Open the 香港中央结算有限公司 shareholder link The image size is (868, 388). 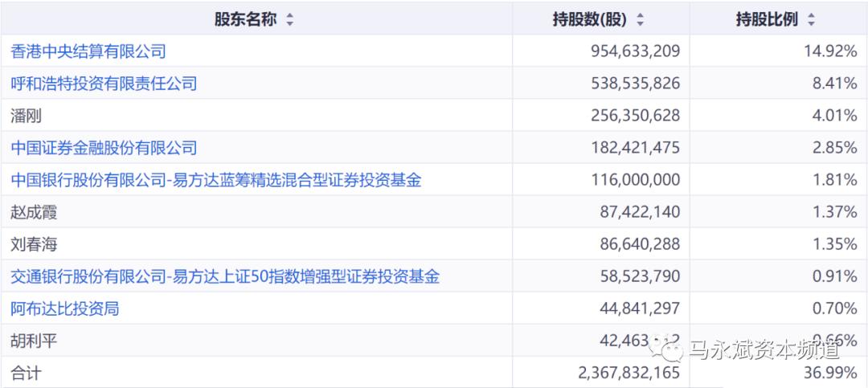pyautogui.click(x=88, y=52)
